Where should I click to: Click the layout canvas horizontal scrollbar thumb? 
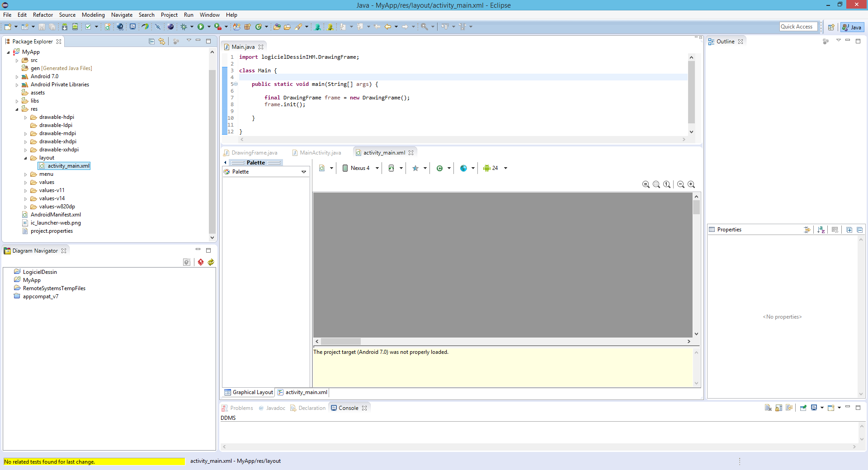[x=340, y=342]
